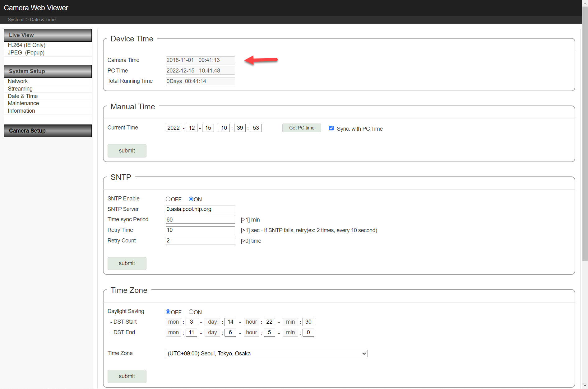Open the Time Zone dropdown

tap(267, 354)
